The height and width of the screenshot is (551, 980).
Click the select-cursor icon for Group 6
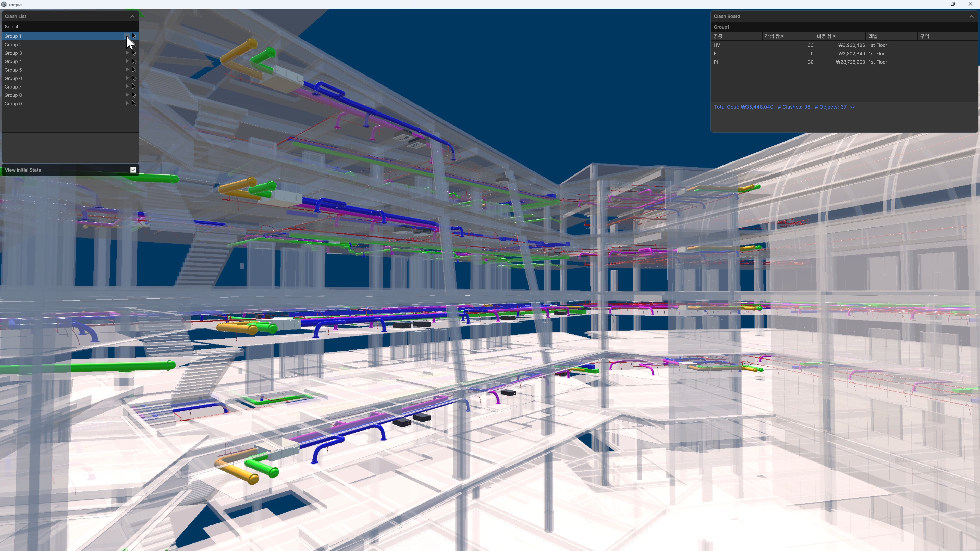tap(134, 78)
